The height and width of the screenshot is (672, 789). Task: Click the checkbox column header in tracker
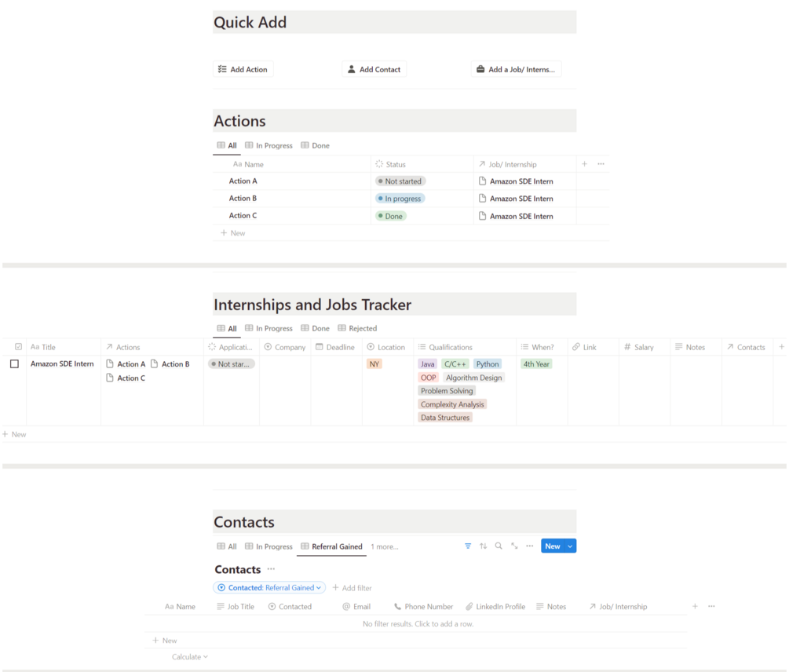(x=18, y=347)
